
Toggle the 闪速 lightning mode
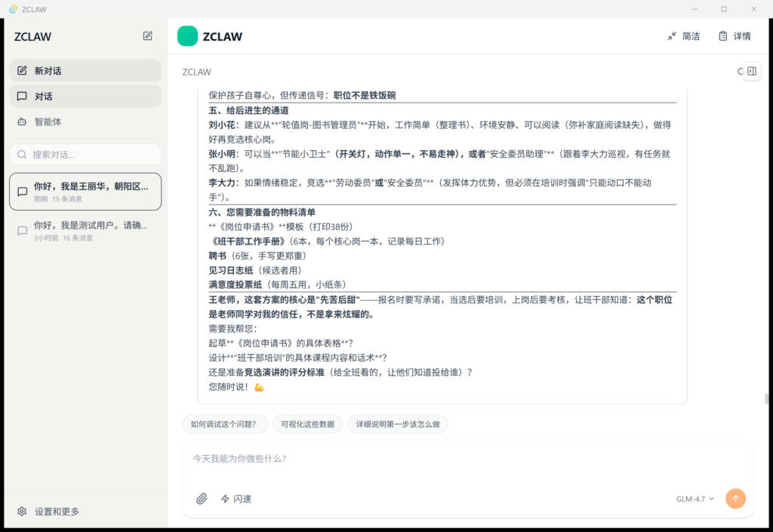coord(236,499)
